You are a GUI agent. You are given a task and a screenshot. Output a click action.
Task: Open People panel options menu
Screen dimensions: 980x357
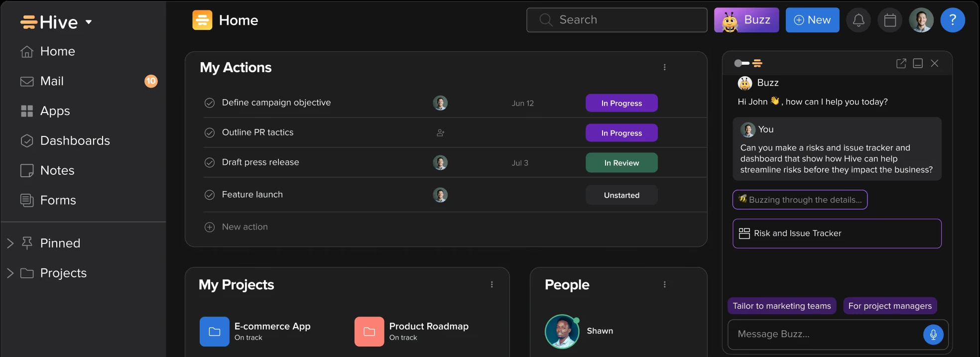(664, 284)
